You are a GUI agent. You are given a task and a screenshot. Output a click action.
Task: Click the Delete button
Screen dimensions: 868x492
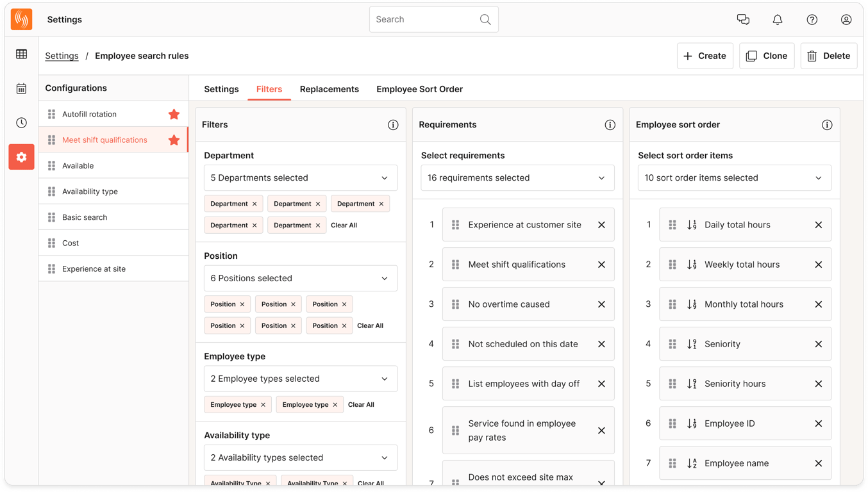[x=829, y=56]
